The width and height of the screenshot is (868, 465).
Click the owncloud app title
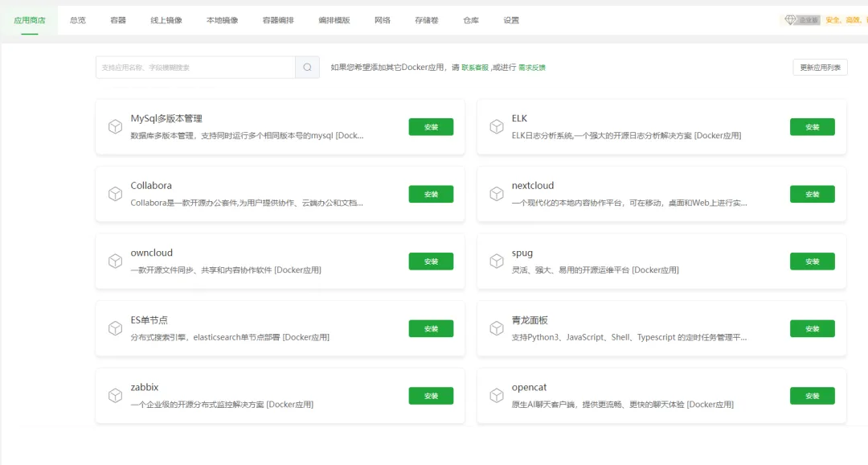[x=152, y=253]
